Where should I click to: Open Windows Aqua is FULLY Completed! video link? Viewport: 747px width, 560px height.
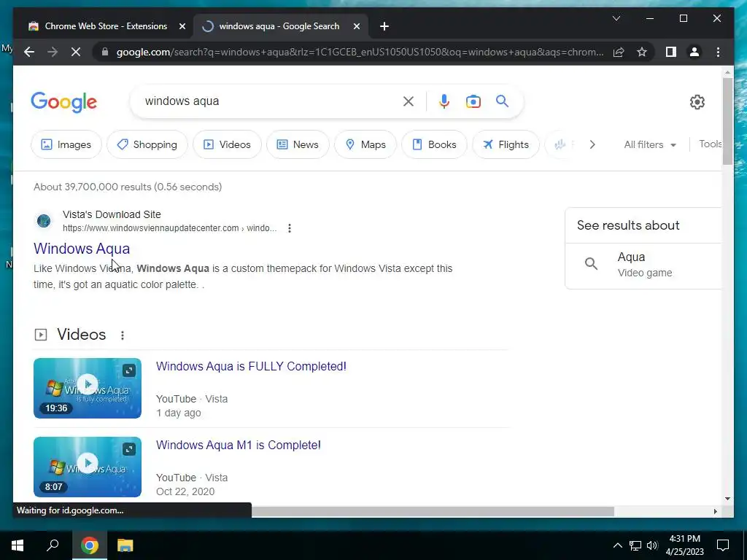(251, 366)
